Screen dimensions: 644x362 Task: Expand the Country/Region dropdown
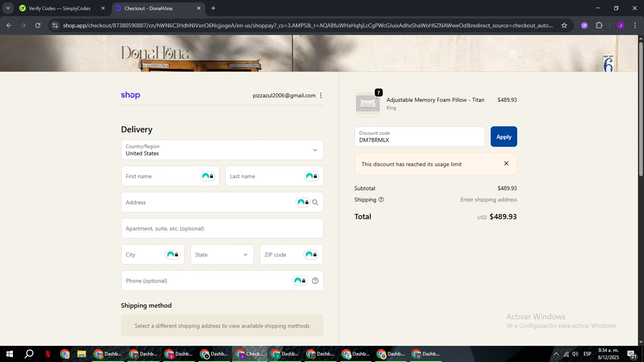pyautogui.click(x=222, y=150)
